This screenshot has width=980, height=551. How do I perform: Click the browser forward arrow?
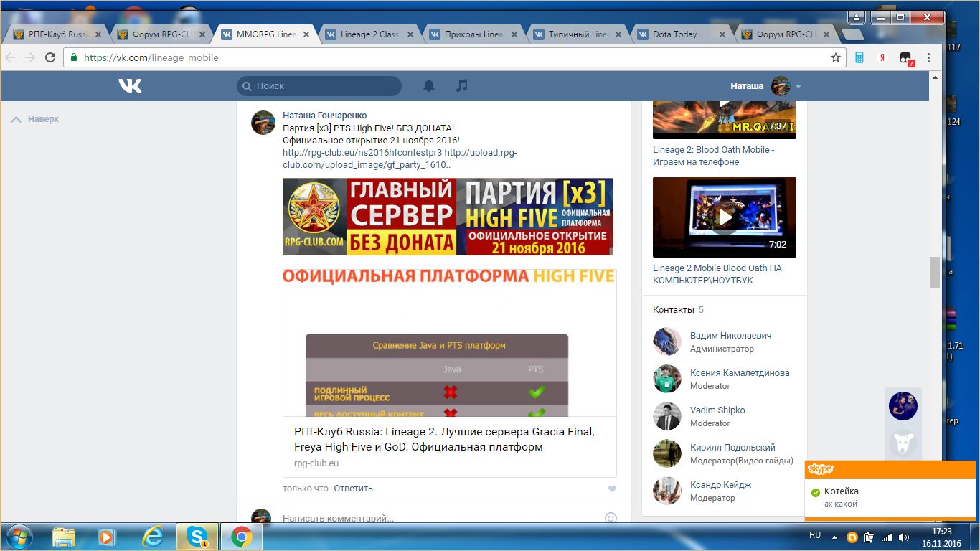tap(30, 57)
